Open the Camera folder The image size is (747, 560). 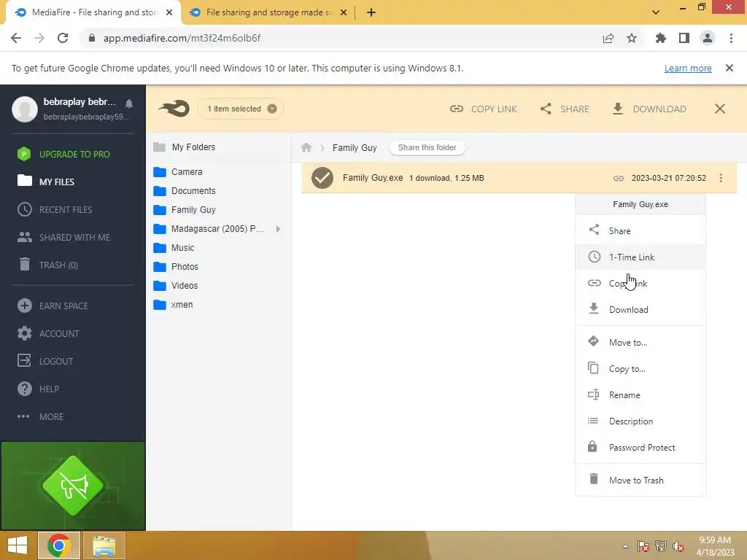tap(178, 172)
